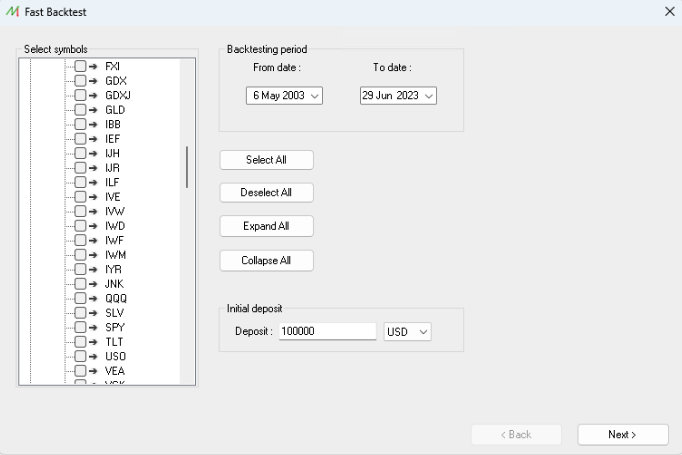Tick the SPY checkbox
The width and height of the screenshot is (682, 455).
80,327
